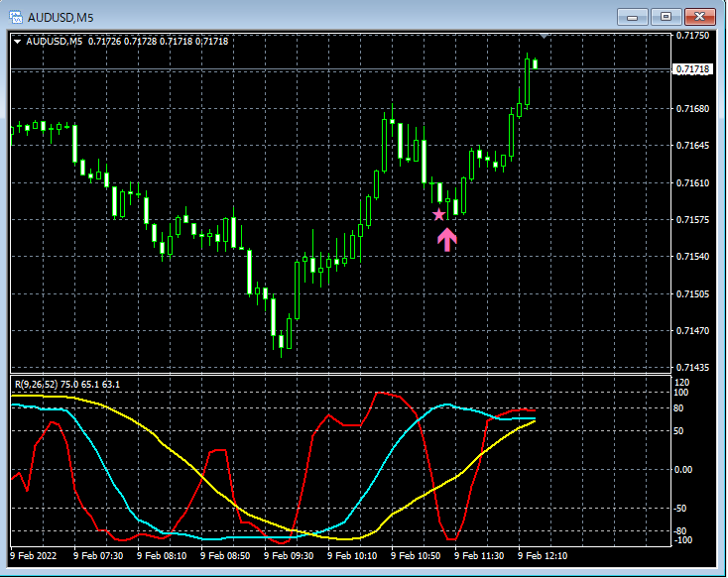Click the AUDUSD,M5 window title text
728x578 pixels.
click(61, 18)
